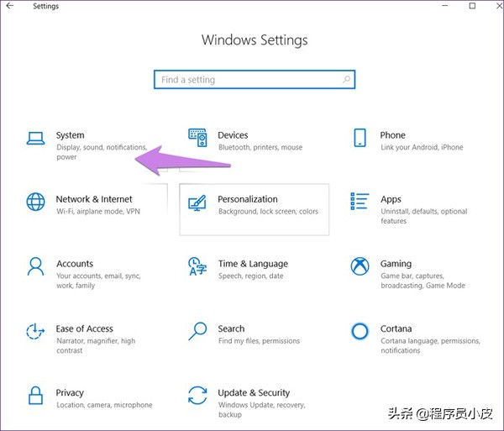The width and height of the screenshot is (504, 431).
Task: Open the Apps settings title
Action: coord(391,200)
